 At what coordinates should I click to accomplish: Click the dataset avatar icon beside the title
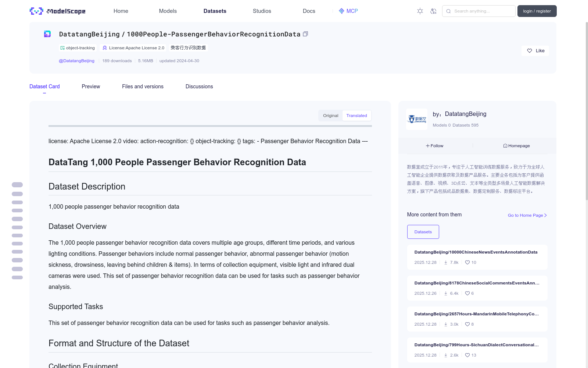click(x=47, y=34)
